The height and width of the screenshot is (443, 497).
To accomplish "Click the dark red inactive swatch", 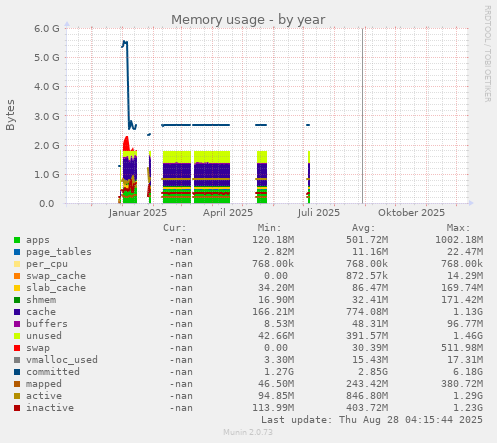I will coord(17,408).
